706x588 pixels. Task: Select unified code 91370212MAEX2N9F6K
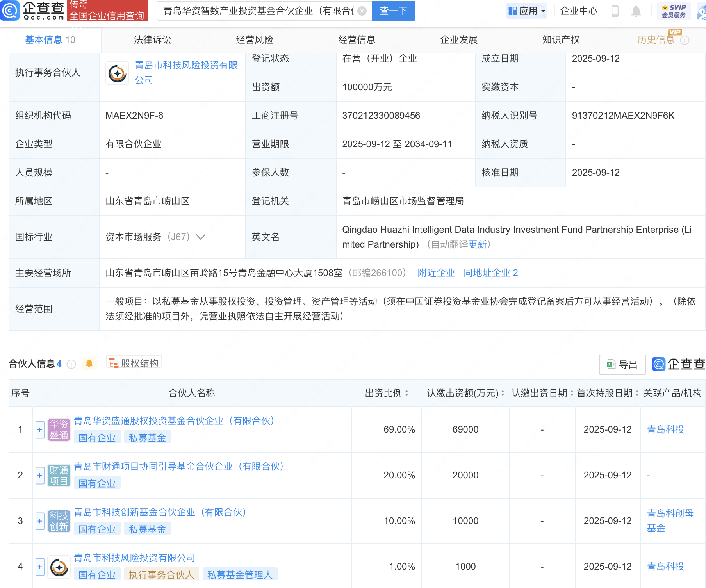point(623,116)
